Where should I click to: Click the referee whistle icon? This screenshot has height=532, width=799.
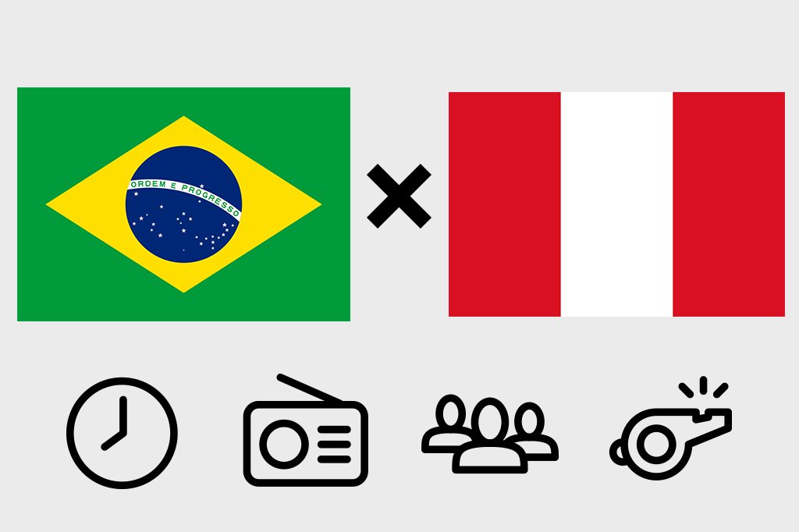click(670, 428)
